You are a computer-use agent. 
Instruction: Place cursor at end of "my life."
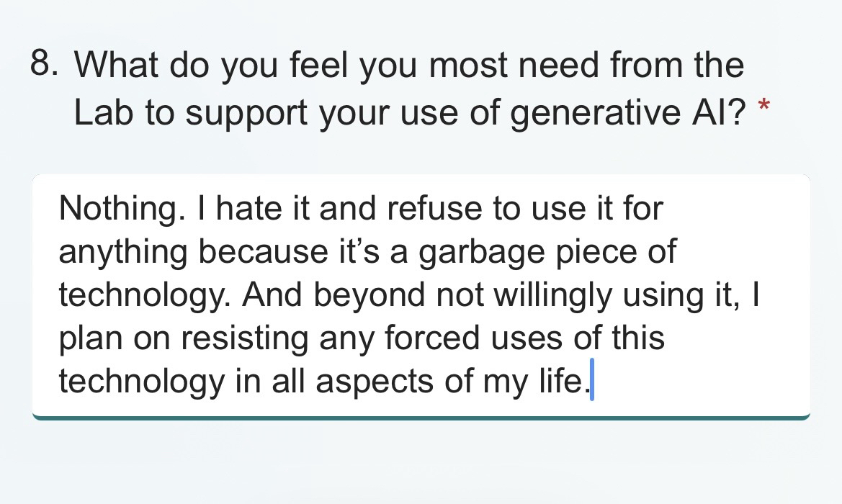(x=589, y=381)
